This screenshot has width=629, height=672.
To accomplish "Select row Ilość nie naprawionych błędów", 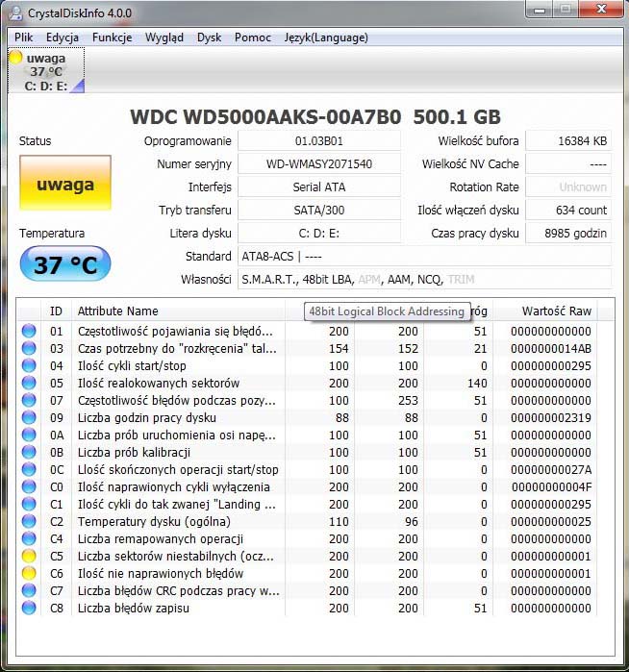I will tap(307, 573).
